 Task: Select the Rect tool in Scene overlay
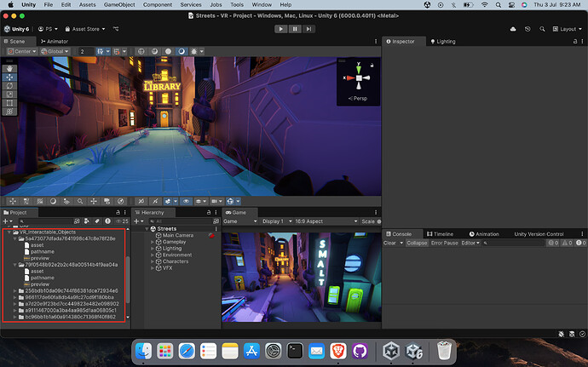tap(9, 102)
